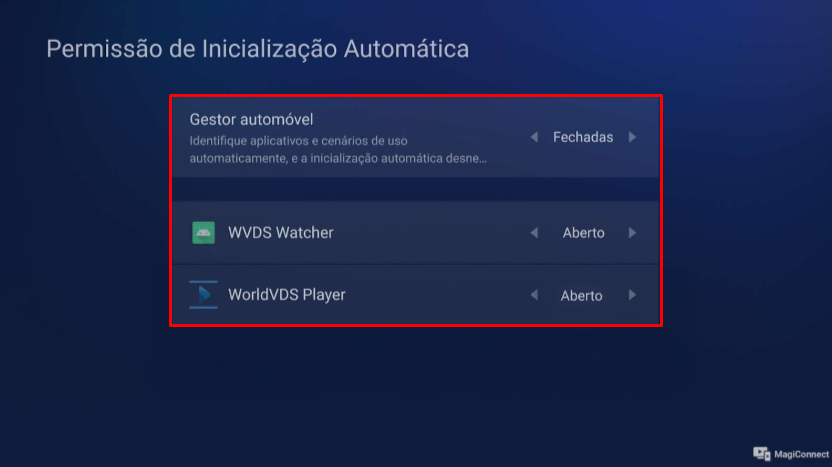Click right arrow of WVDS Watcher setting
Screen dimensions: 832x467
coord(632,233)
